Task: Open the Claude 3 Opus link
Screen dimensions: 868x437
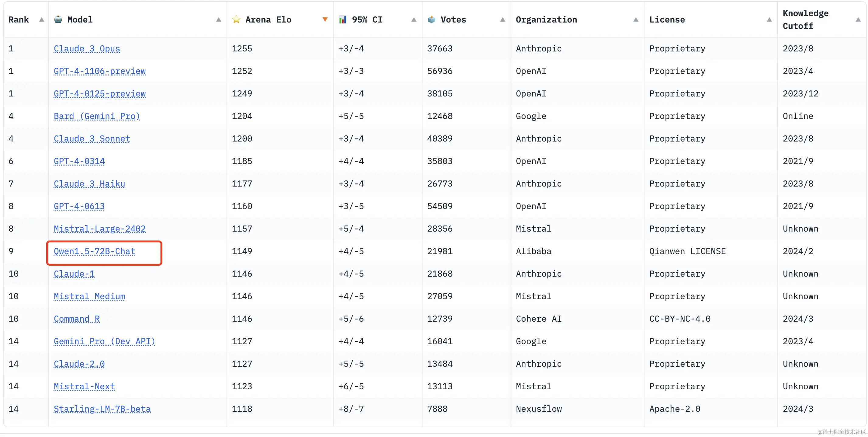Action: (87, 49)
